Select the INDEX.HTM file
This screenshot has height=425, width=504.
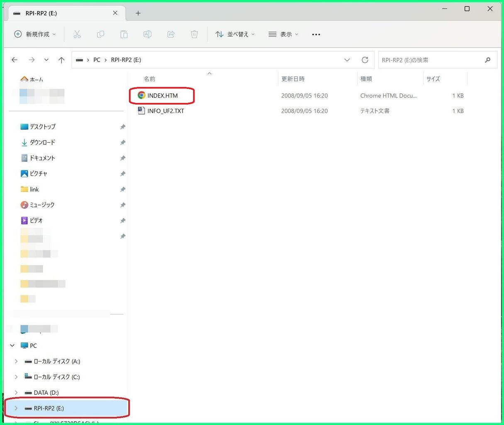tap(163, 95)
